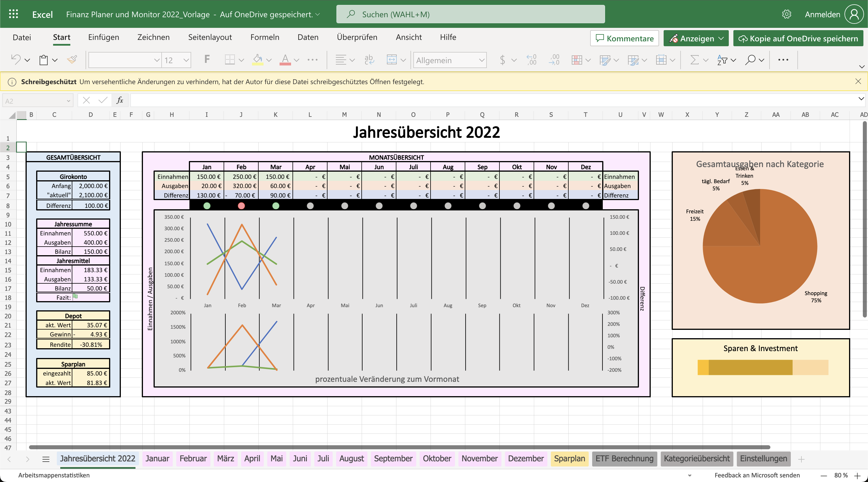This screenshot has height=482, width=868.
Task: Toggle wrap text formatting
Action: pos(369,60)
